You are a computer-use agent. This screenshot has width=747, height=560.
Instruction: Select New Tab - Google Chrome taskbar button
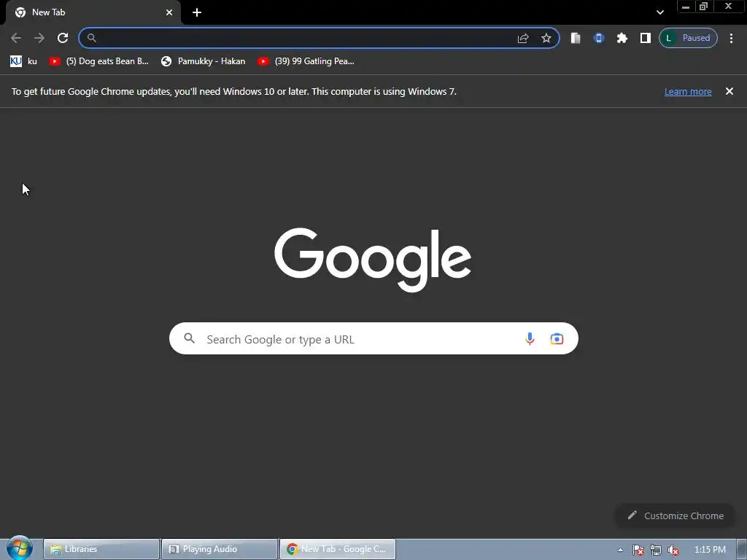coord(337,549)
